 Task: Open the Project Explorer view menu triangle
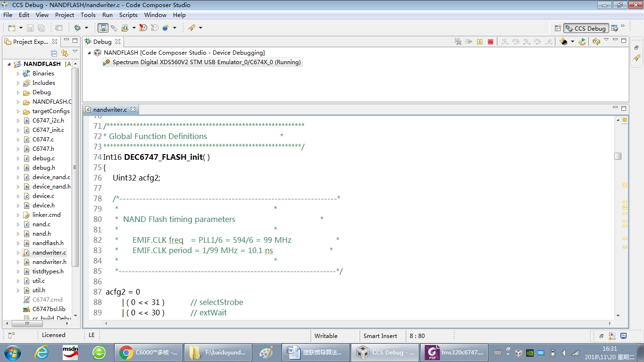(x=75, y=52)
